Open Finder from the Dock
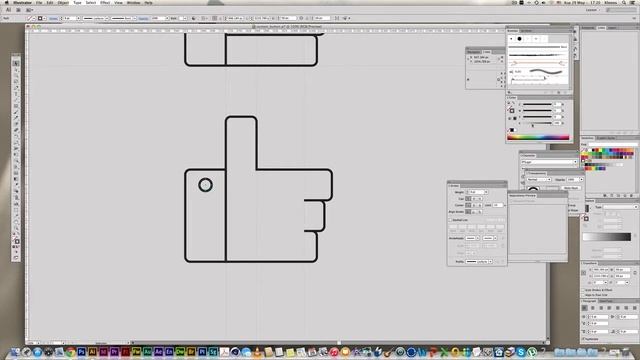The image size is (640, 360). tap(16, 352)
